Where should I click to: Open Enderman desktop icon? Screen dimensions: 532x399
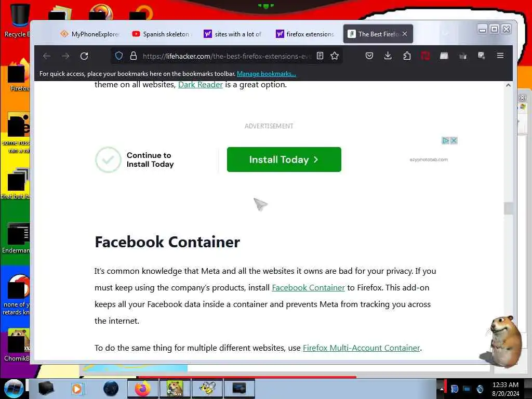[x=16, y=238]
